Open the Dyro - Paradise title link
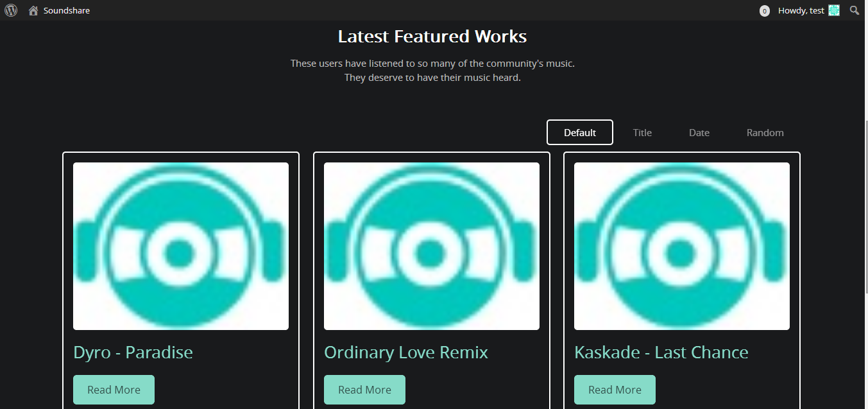 click(133, 352)
